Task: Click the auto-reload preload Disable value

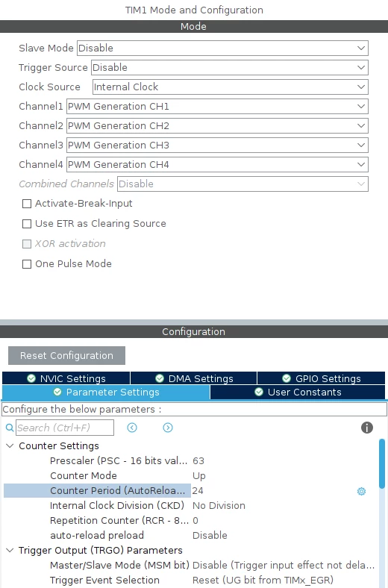Action: click(210, 536)
